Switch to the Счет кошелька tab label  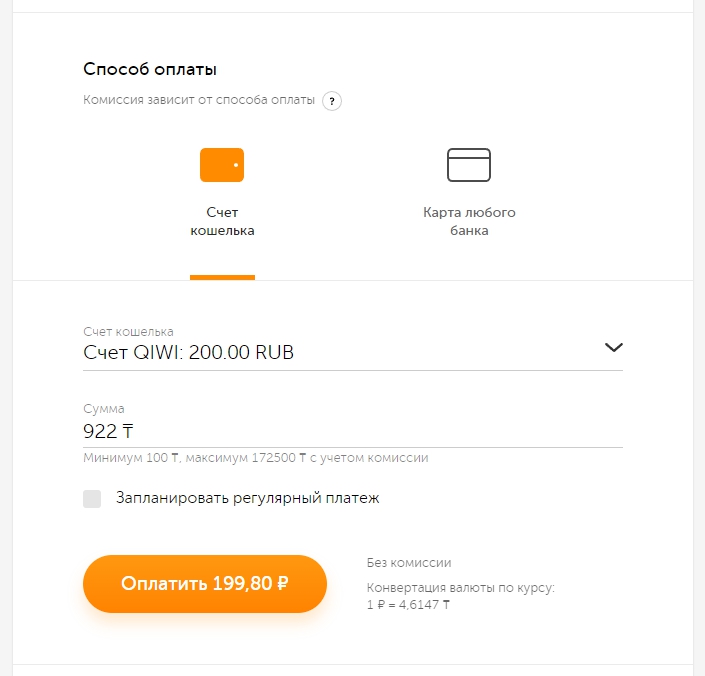pos(222,221)
